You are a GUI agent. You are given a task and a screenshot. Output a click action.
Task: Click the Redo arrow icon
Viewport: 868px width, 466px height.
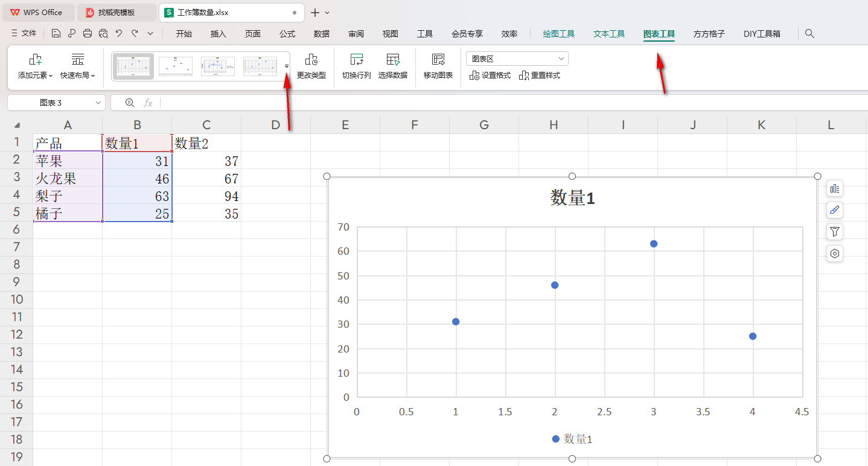[135, 34]
